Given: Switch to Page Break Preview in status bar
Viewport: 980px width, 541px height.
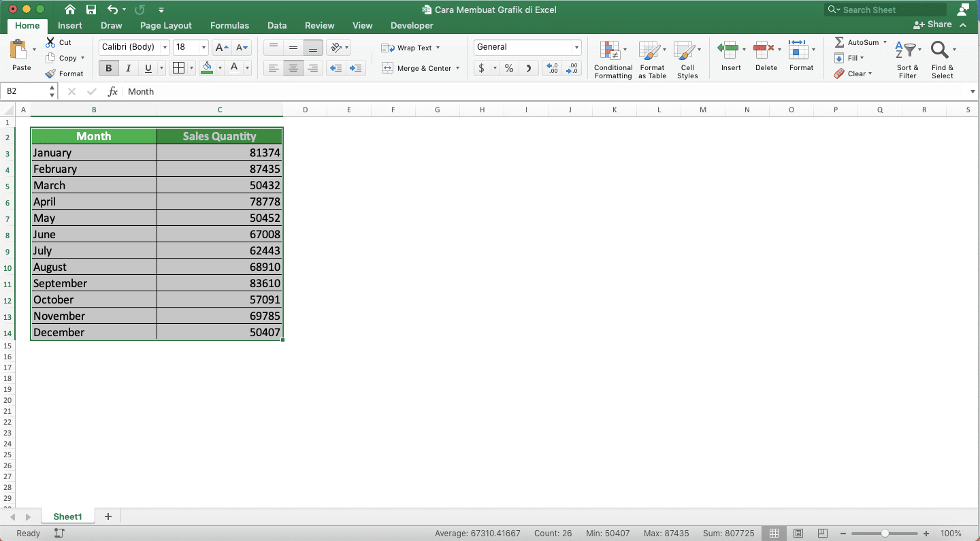Looking at the screenshot, I should (823, 534).
